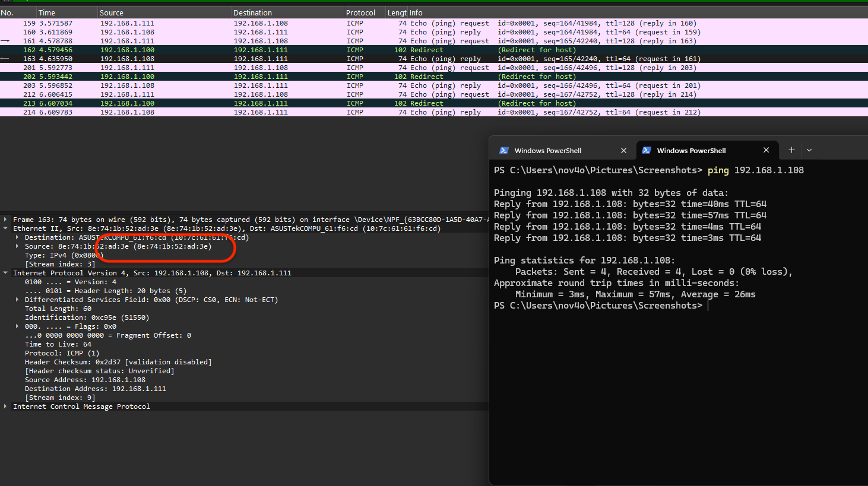This screenshot has height=486, width=868.
Task: Expand the Differentiated Services Field entry
Action: [x=17, y=300]
